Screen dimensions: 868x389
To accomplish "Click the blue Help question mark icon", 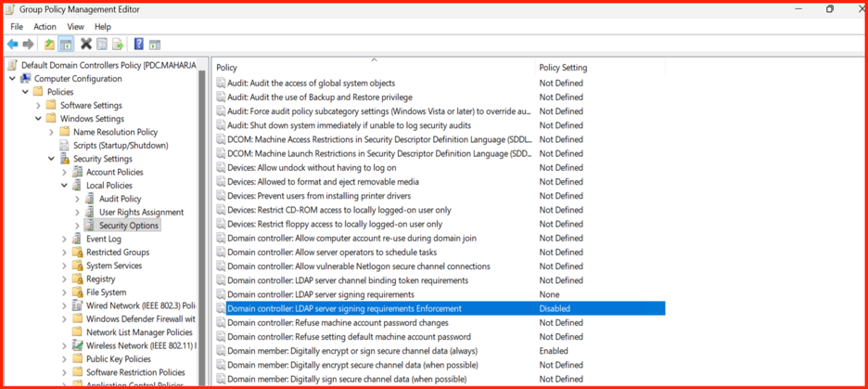I will pos(139,45).
